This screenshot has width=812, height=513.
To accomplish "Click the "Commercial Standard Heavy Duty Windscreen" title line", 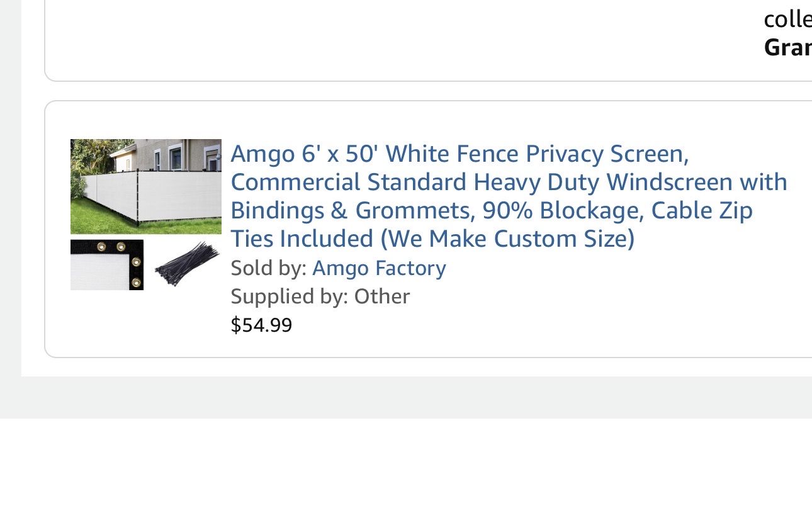I will [x=509, y=182].
